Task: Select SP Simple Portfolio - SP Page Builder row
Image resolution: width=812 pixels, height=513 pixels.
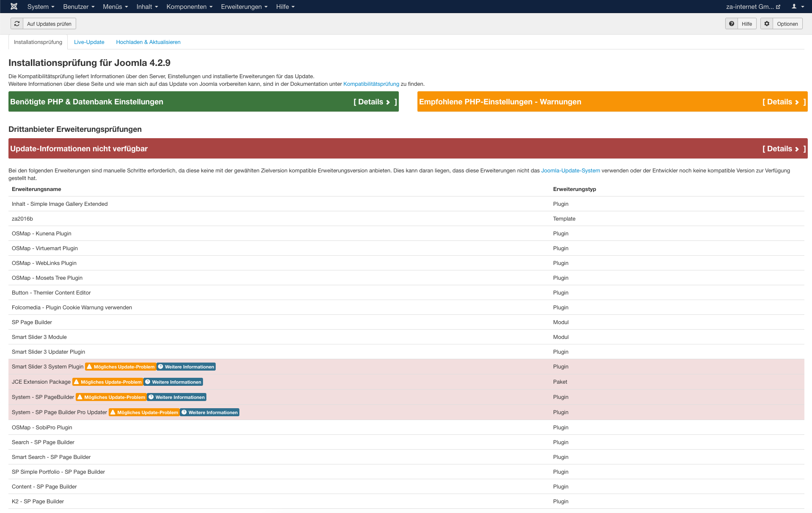Action: [406, 472]
